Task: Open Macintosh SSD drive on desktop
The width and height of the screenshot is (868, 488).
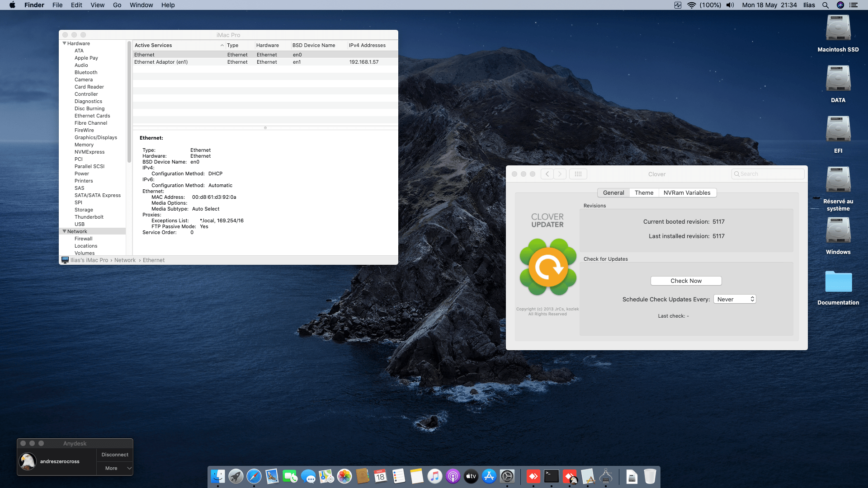Action: click(x=838, y=28)
